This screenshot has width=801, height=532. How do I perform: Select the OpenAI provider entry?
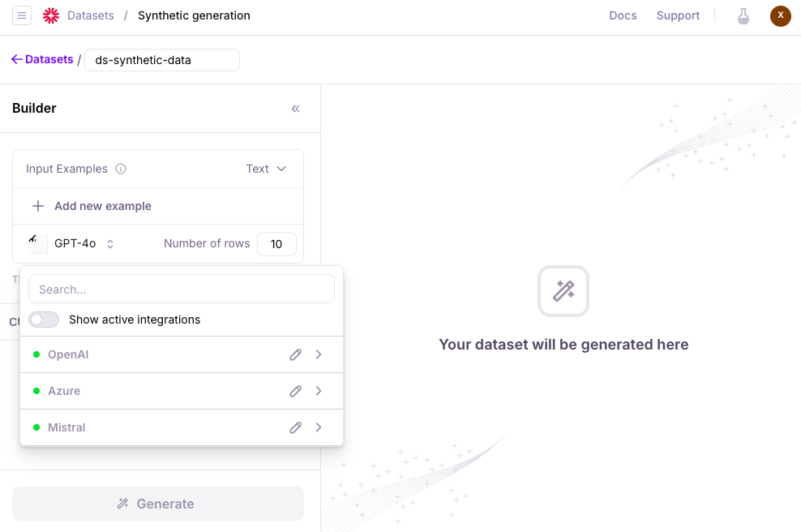click(x=182, y=354)
